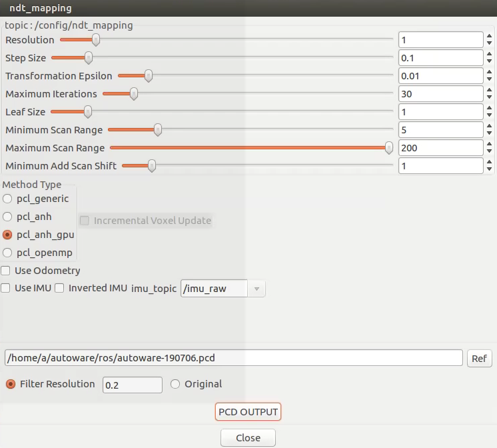Click the Transformation Epsilon slider handle
The width and height of the screenshot is (497, 448).
click(x=149, y=76)
